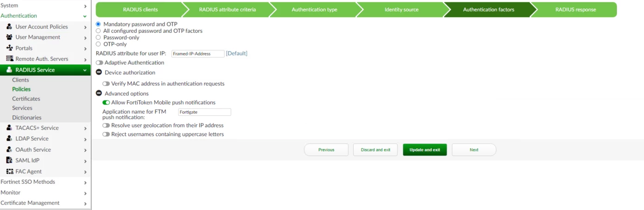
Task: Expand User Account Policies chevron
Action: pyautogui.click(x=86, y=27)
